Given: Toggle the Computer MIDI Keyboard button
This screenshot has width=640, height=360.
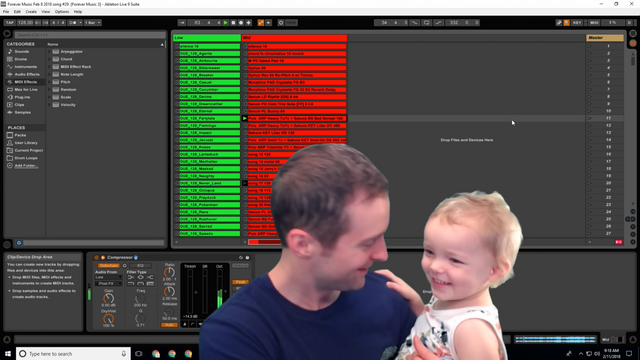Looking at the screenshot, I should click(x=567, y=23).
